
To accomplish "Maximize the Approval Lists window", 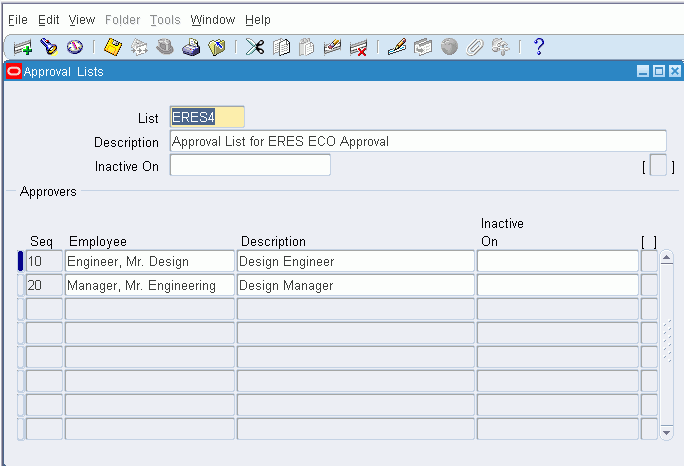I will (659, 71).
